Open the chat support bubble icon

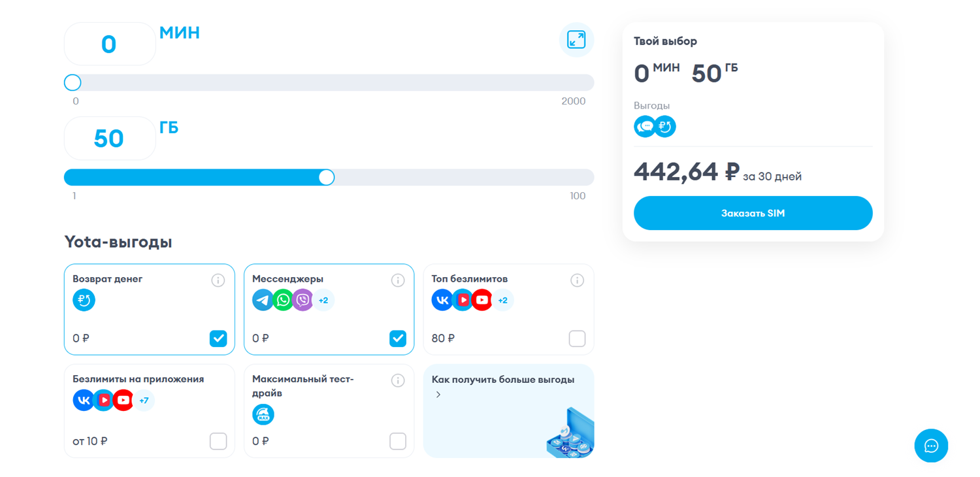tap(931, 446)
